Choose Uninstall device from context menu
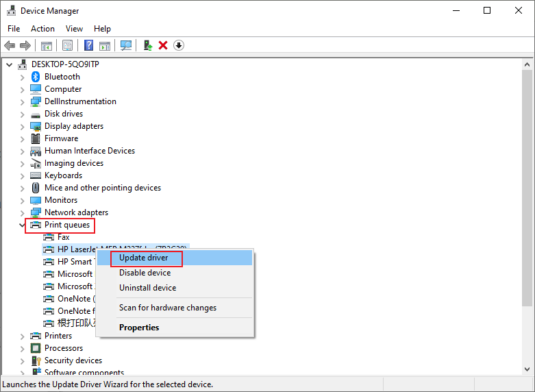This screenshot has width=535, height=392. pyautogui.click(x=175, y=288)
